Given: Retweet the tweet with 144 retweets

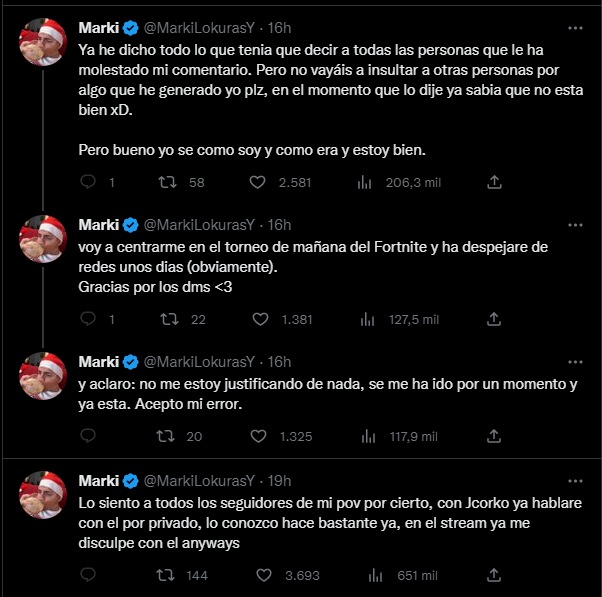Looking at the screenshot, I should tap(171, 575).
